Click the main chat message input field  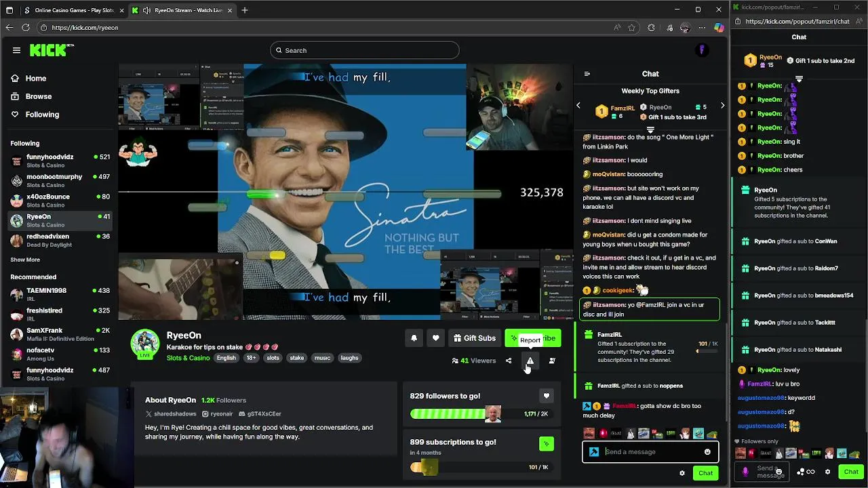(x=650, y=452)
